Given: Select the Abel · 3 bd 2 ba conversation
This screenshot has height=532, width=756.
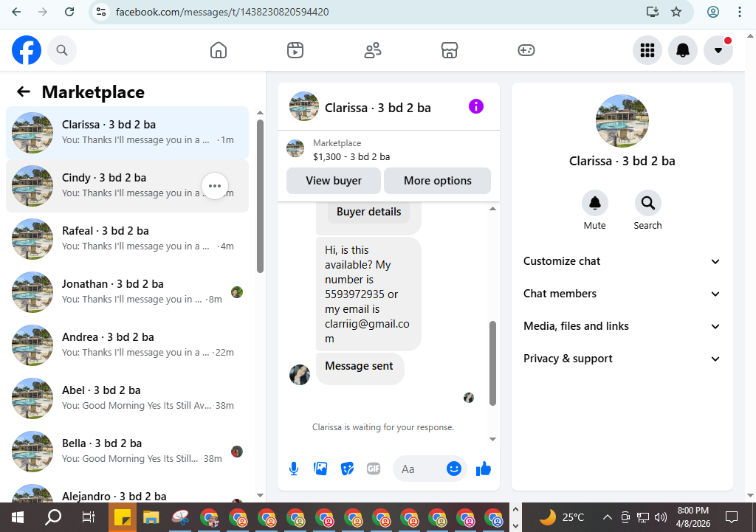Looking at the screenshot, I should click(x=127, y=398).
